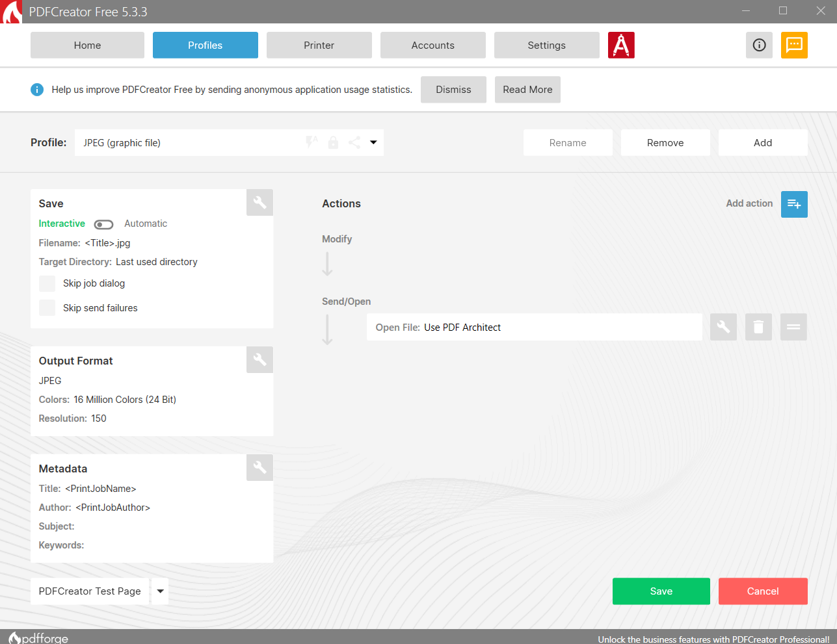Delete the Open File action with the trash icon
The width and height of the screenshot is (837, 644).
(x=758, y=327)
